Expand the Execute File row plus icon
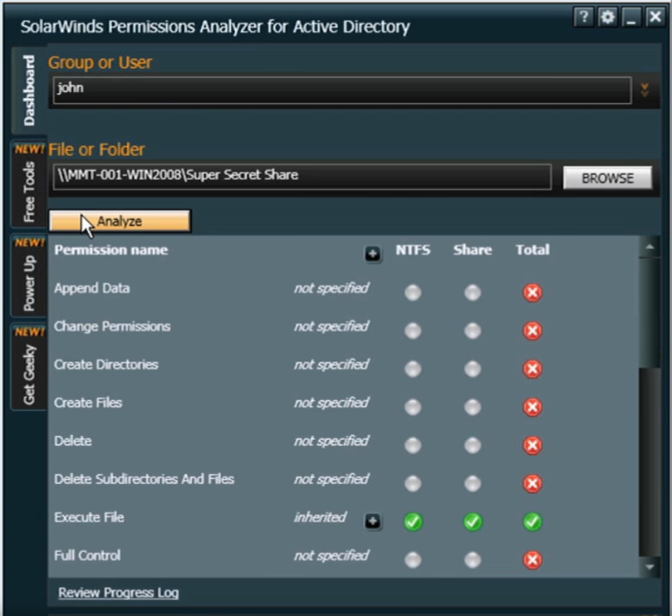The width and height of the screenshot is (672, 616). click(372, 521)
